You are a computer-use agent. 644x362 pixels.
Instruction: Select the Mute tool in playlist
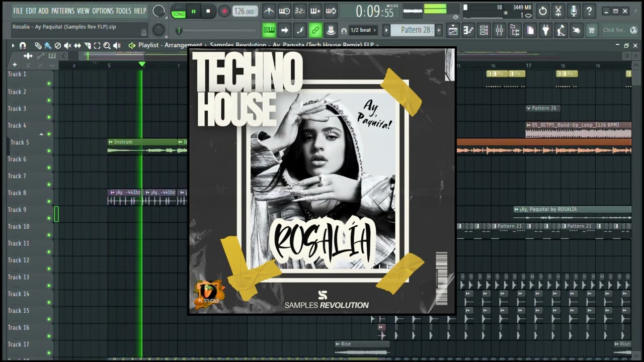click(x=67, y=45)
